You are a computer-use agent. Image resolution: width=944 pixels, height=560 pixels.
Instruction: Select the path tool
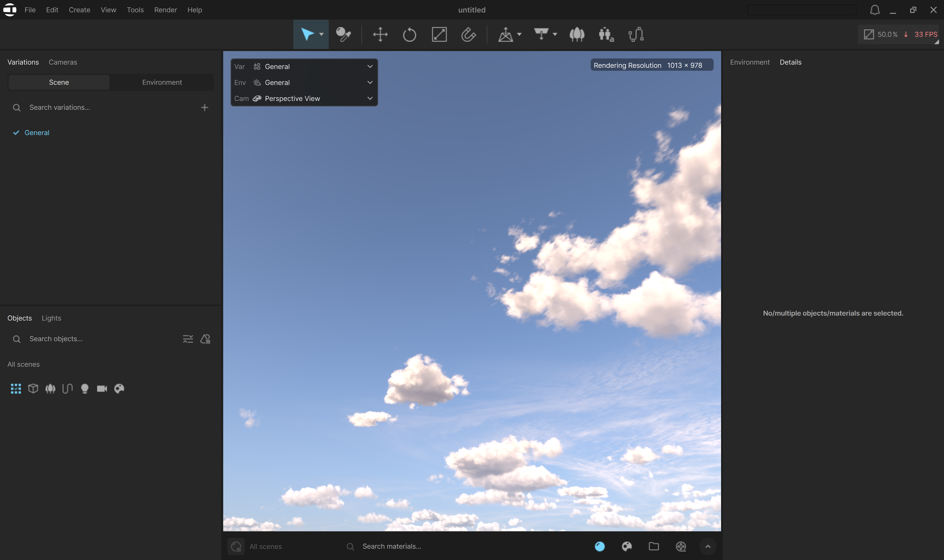click(x=636, y=34)
